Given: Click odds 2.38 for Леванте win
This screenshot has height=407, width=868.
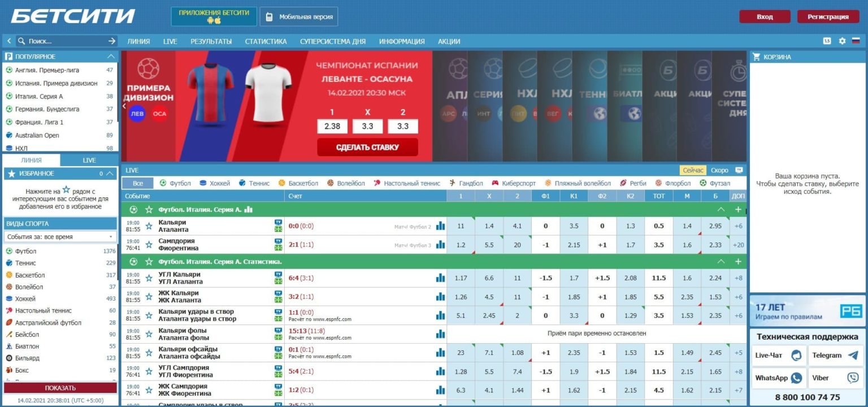Looking at the screenshot, I should (332, 126).
